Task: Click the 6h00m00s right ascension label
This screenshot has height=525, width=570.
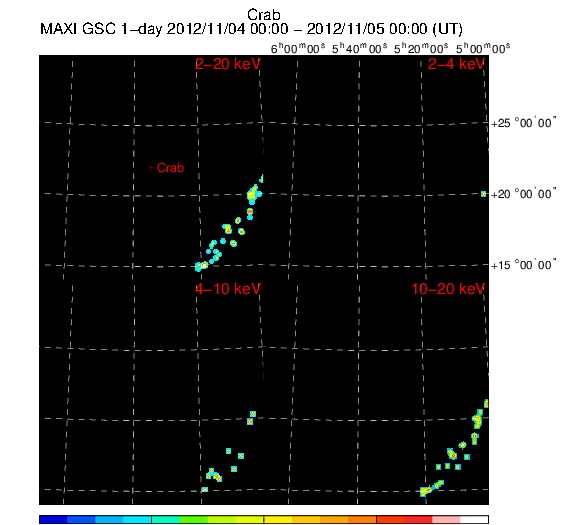Action: pyautogui.click(x=298, y=48)
